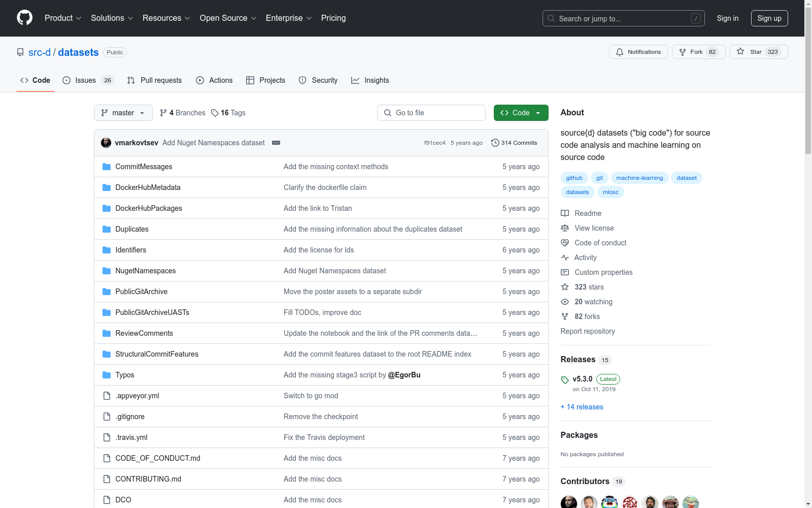Image resolution: width=812 pixels, height=508 pixels.
Task: Click the Sign up button
Action: (769, 18)
